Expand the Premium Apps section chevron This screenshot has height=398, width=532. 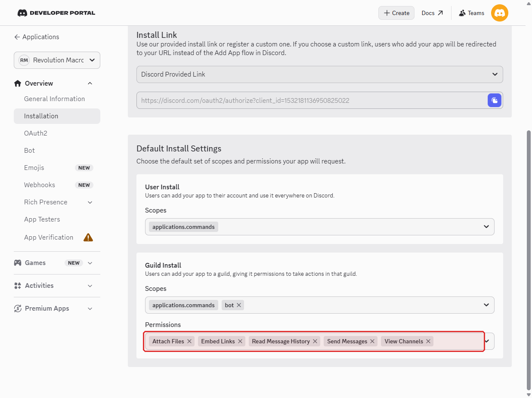(90, 309)
